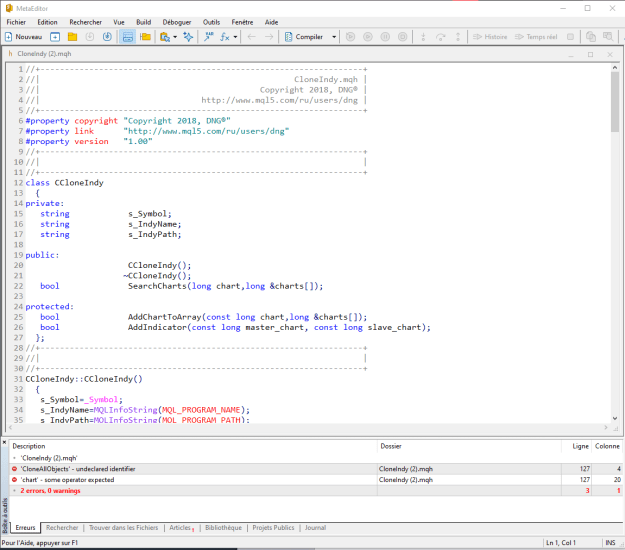Click code line 12 class CCloneIndy

pyautogui.click(x=65, y=183)
